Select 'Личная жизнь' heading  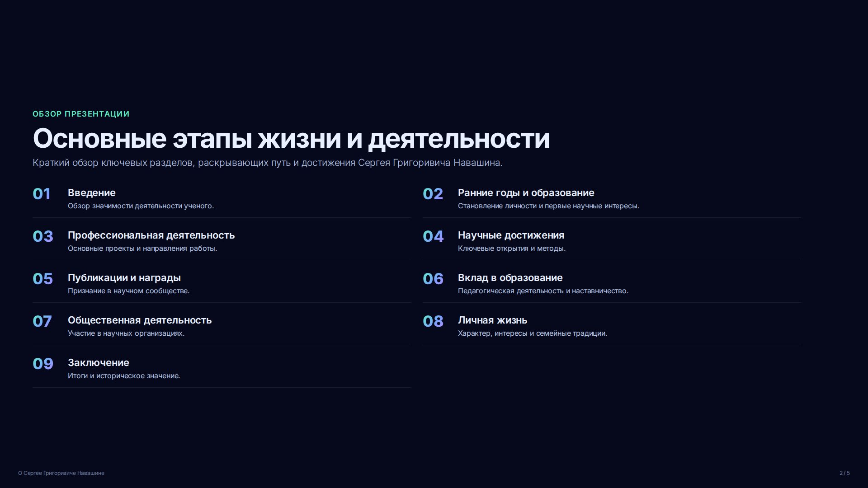493,320
